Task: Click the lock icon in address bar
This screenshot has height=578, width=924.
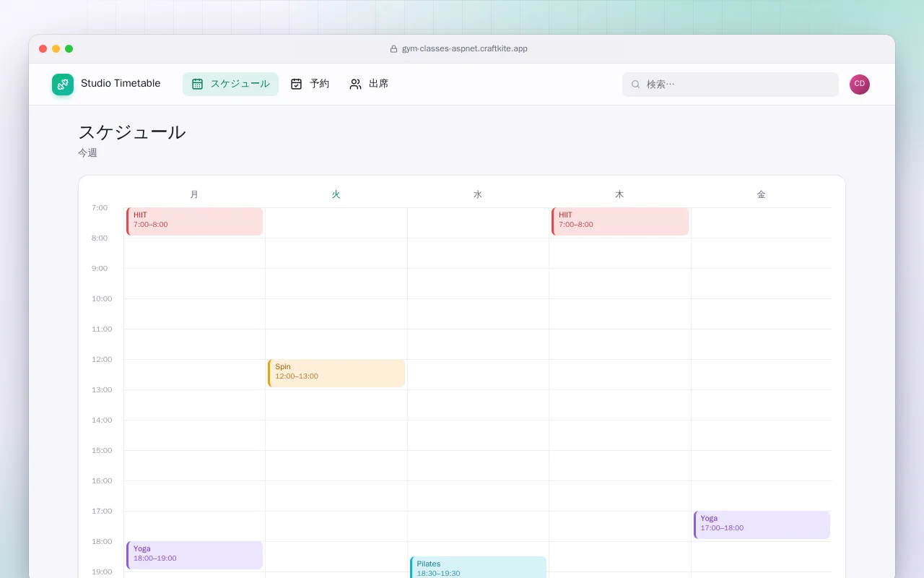Action: (x=393, y=49)
